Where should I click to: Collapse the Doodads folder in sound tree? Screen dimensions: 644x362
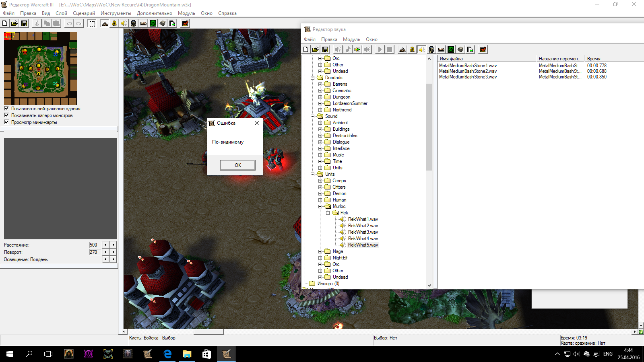313,78
